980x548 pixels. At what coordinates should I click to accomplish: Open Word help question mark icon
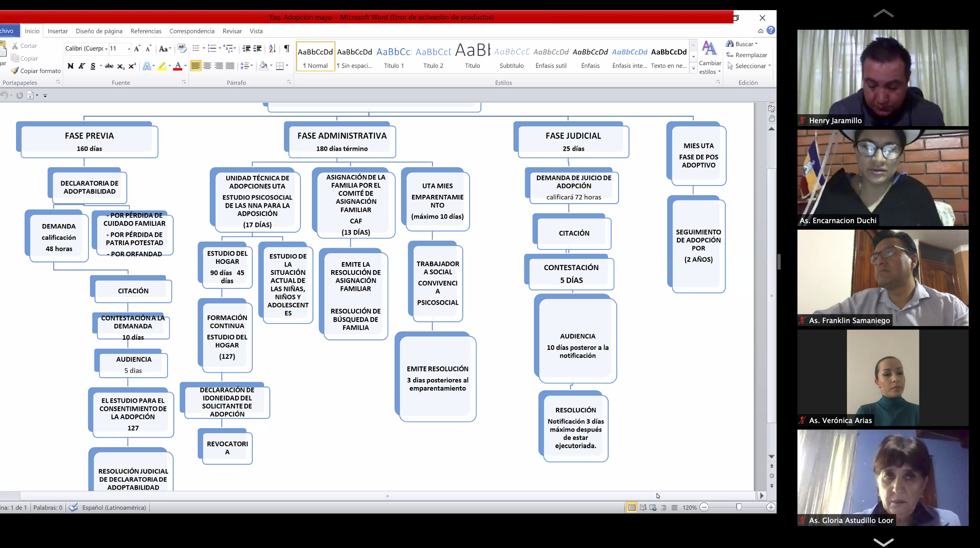point(771,30)
